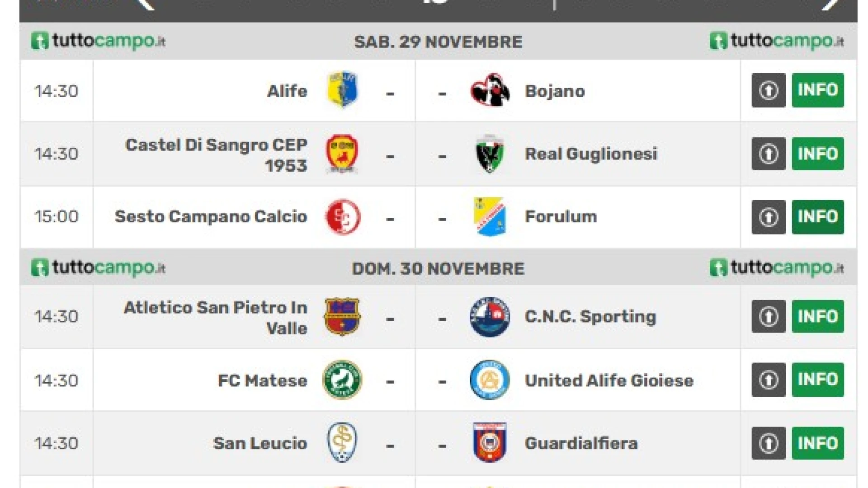Click the San Leucio logo

point(342,443)
